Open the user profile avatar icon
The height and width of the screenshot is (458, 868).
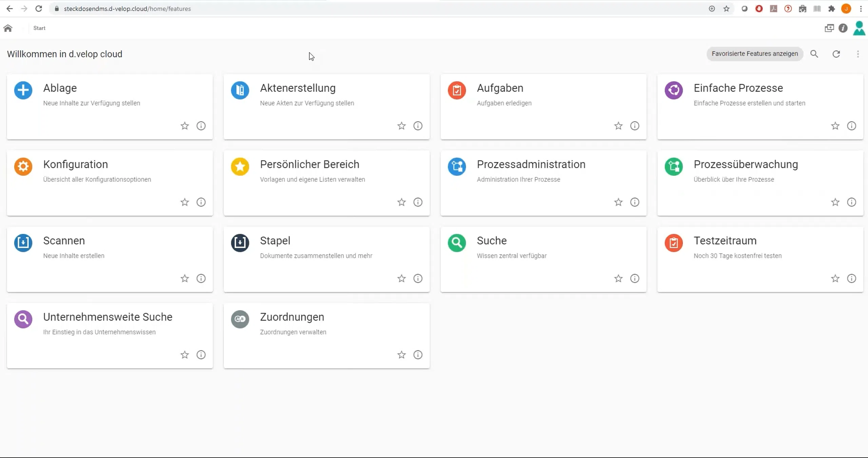coord(859,28)
